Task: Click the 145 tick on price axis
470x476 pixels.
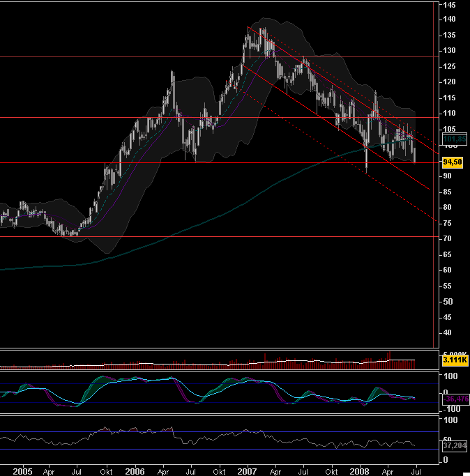Action: pyautogui.click(x=450, y=5)
